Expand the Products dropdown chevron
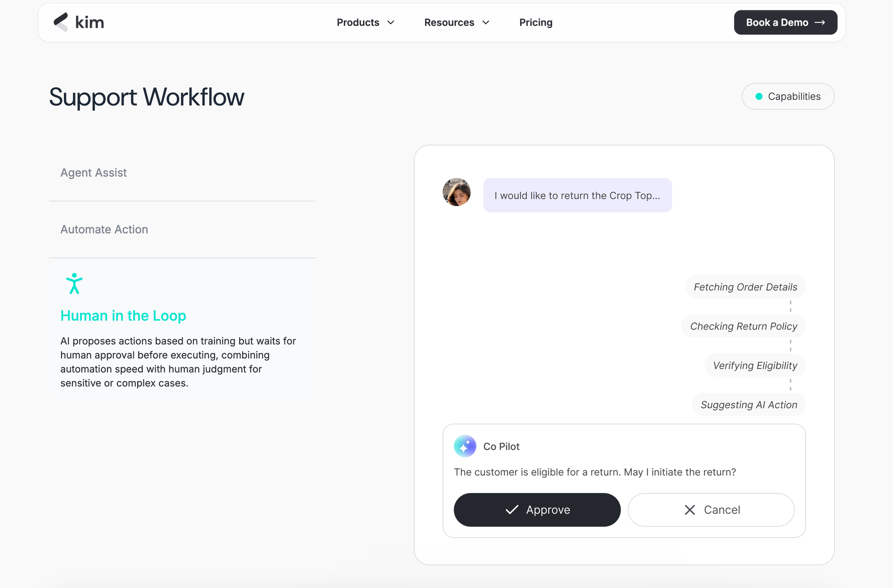This screenshot has height=588, width=893. pyautogui.click(x=391, y=22)
